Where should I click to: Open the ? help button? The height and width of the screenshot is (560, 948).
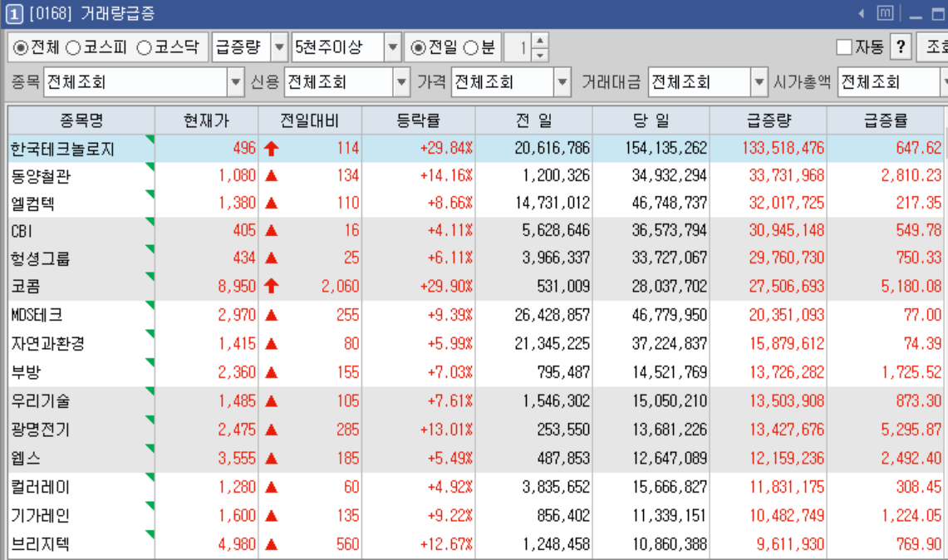(x=901, y=47)
